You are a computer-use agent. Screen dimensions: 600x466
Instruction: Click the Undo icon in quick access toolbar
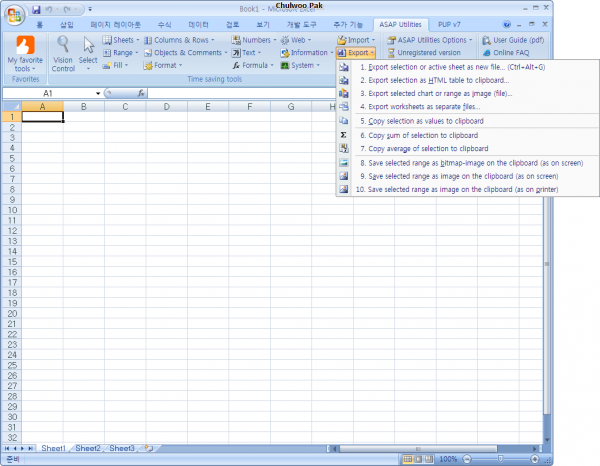(x=49, y=9)
